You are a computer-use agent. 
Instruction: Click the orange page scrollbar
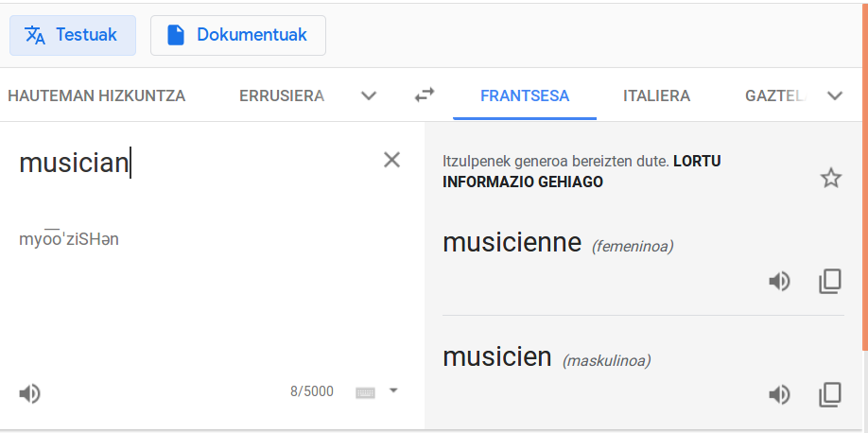(x=864, y=177)
